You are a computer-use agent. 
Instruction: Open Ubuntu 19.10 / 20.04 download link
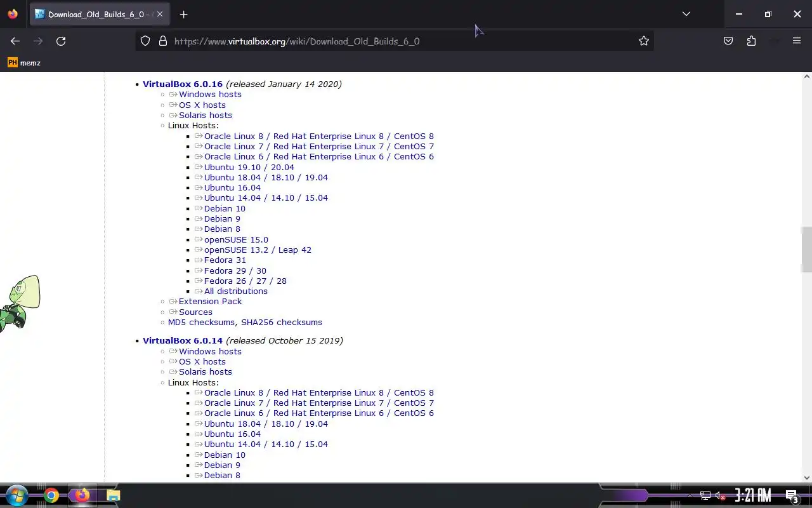point(249,167)
